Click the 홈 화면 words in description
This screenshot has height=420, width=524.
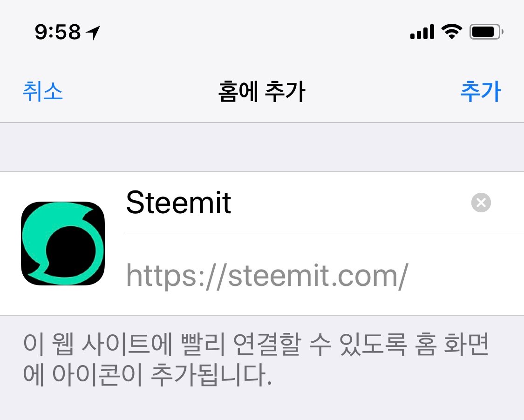click(x=452, y=344)
